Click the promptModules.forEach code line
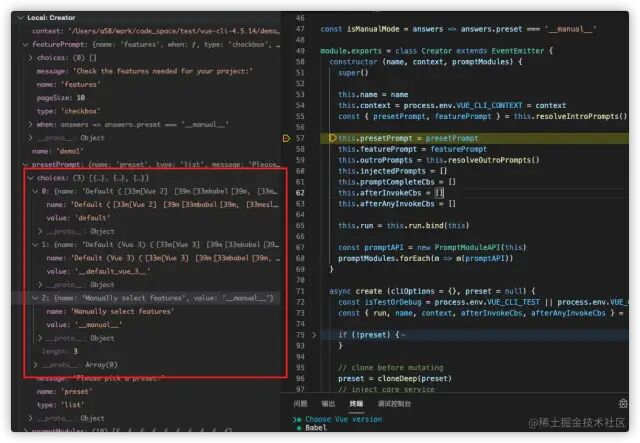The width and height of the screenshot is (640, 443). click(425, 258)
